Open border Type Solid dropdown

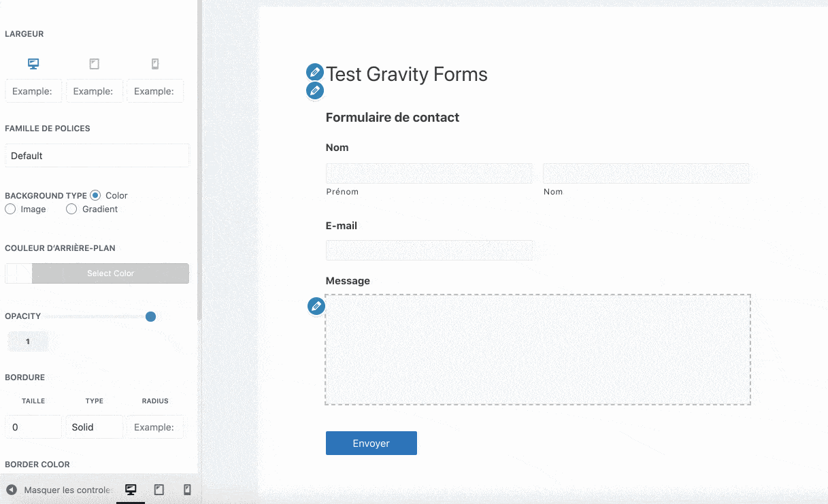[x=95, y=427]
